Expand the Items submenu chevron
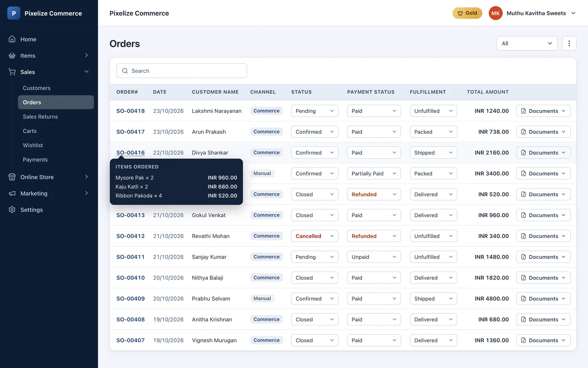Viewport: 588px width, 368px height. coord(87,56)
